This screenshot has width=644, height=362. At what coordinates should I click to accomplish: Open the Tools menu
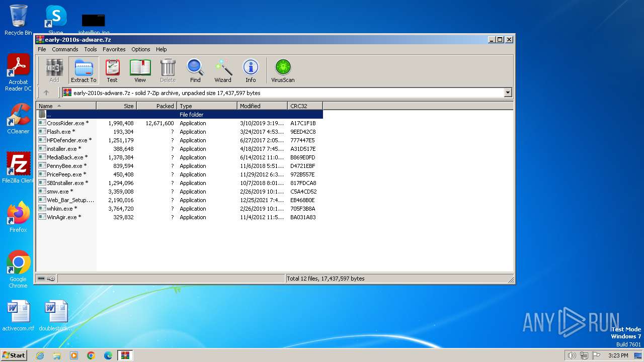pyautogui.click(x=91, y=49)
